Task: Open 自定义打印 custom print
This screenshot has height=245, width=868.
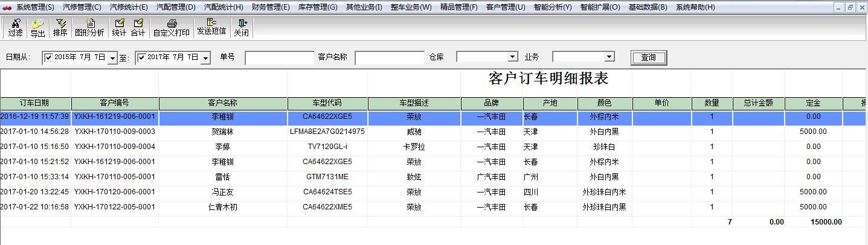Action: (x=171, y=28)
